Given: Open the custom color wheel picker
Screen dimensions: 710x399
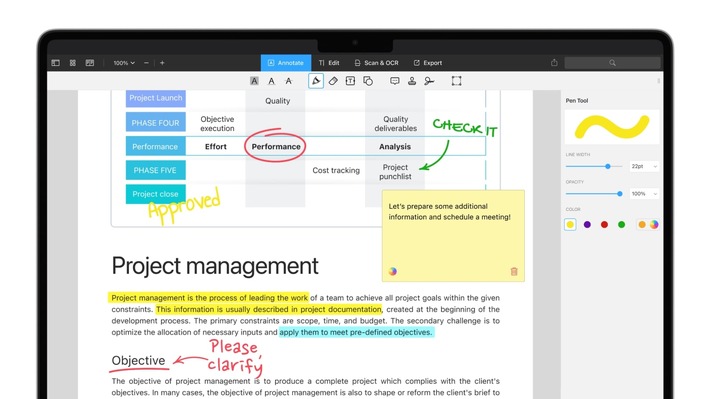Looking at the screenshot, I should pos(654,224).
